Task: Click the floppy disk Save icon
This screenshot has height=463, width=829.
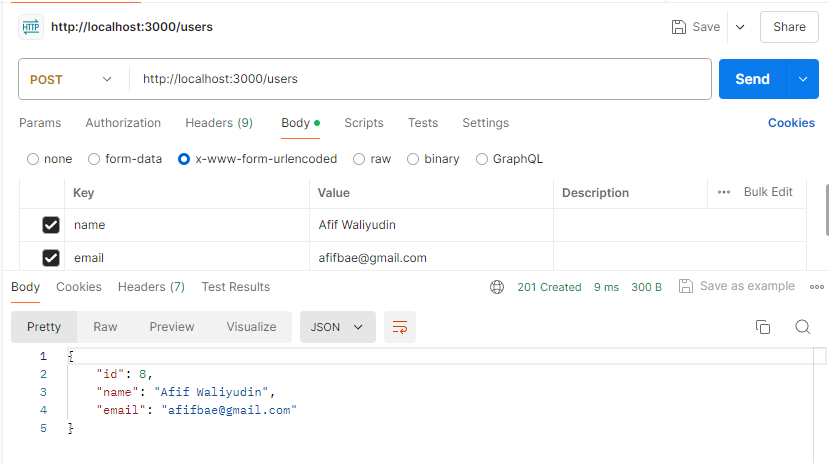Action: coord(679,27)
